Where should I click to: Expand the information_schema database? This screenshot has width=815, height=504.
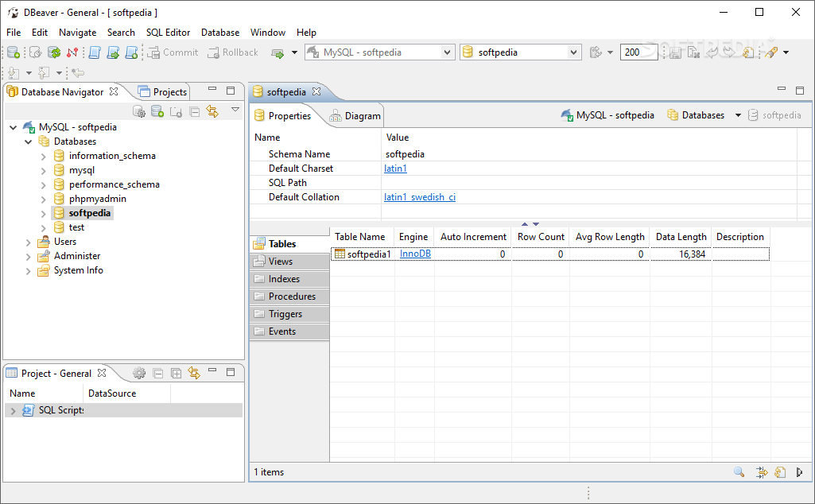tap(44, 156)
